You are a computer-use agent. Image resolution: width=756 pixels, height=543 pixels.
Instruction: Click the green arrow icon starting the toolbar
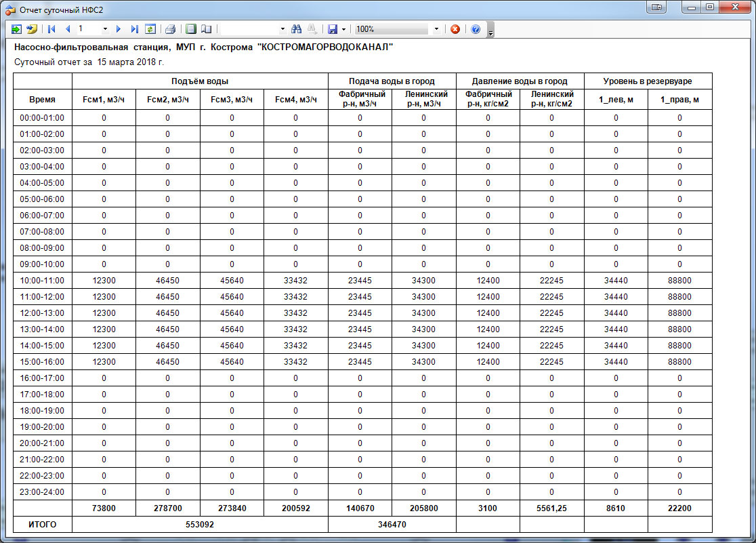pos(16,29)
